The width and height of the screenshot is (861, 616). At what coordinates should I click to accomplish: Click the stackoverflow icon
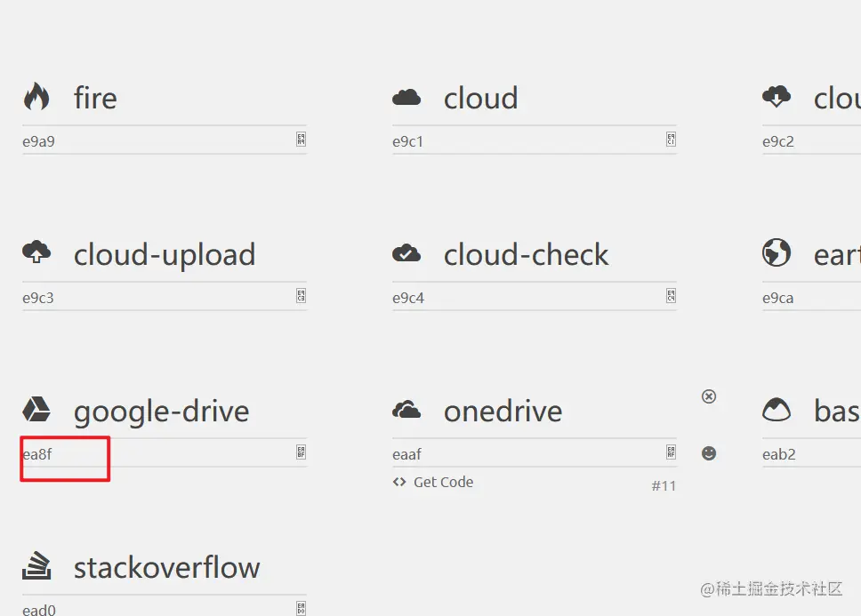tap(36, 565)
